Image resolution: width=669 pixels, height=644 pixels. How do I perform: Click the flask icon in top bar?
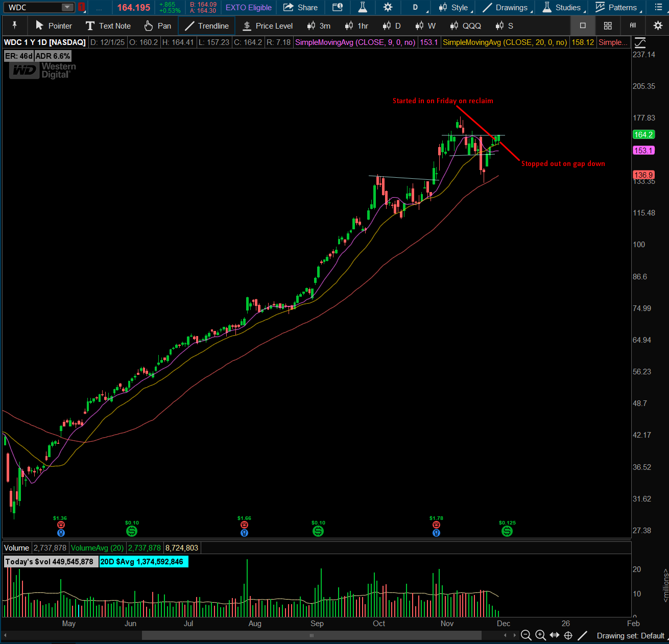click(363, 8)
